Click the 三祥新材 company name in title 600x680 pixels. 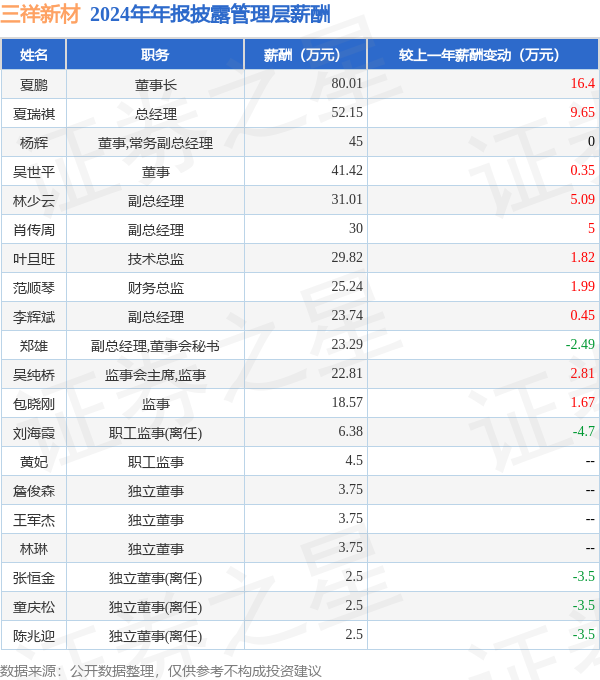(x=40, y=14)
